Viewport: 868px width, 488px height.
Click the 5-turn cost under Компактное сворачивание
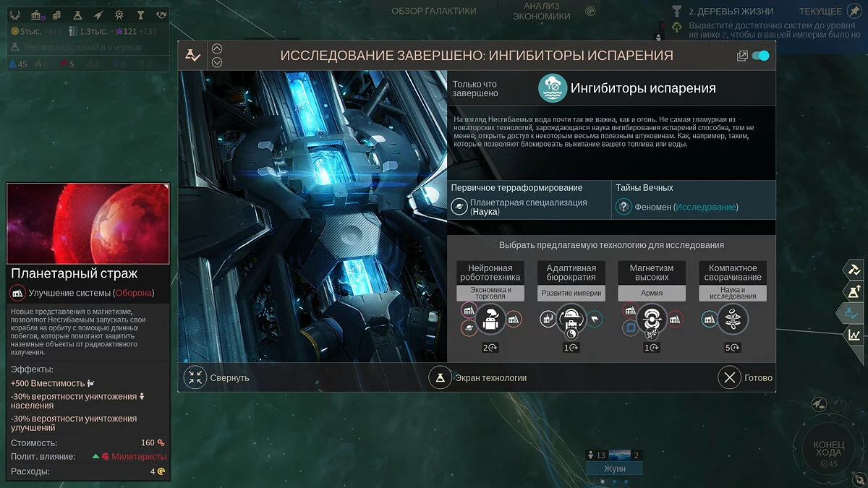pos(732,348)
